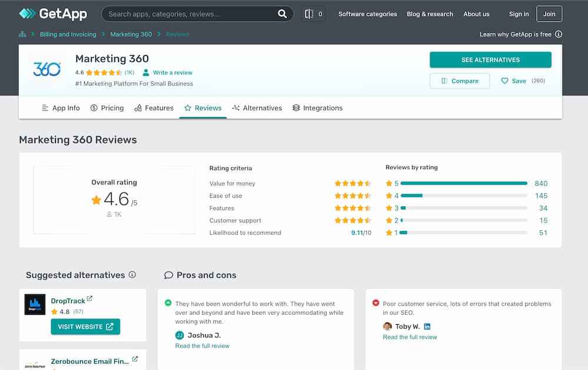Click the Sign in link
The width and height of the screenshot is (588, 370).
pos(519,14)
